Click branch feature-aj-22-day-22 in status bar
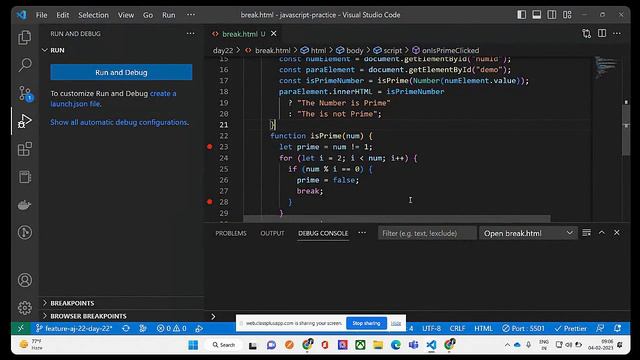Viewport: 640px width, 360px height. coord(74,328)
